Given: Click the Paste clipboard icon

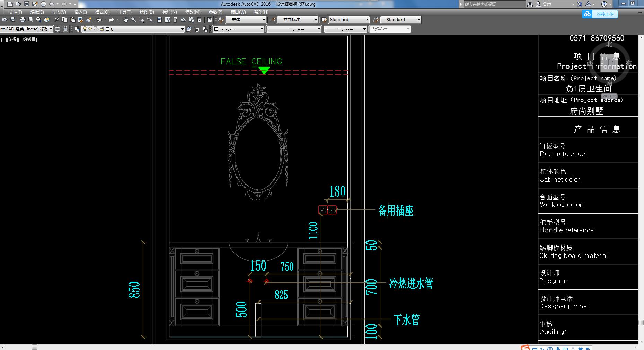Looking at the screenshot, I should (73, 20).
